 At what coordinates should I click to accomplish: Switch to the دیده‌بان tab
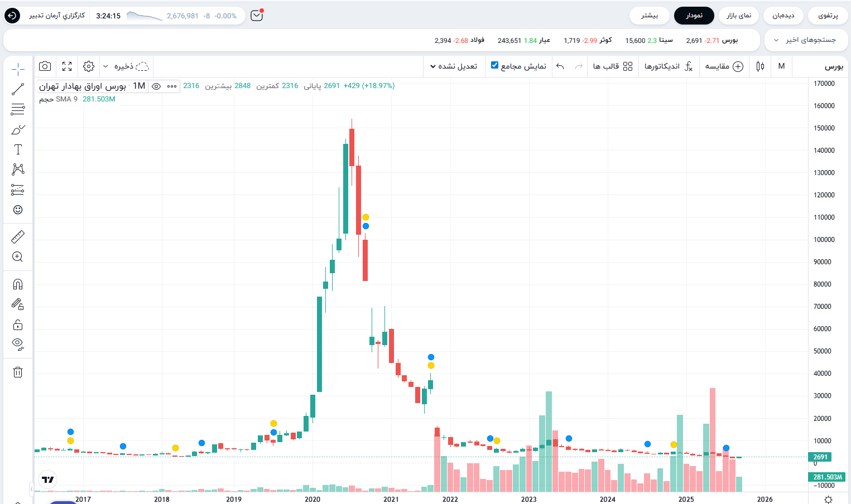(783, 16)
